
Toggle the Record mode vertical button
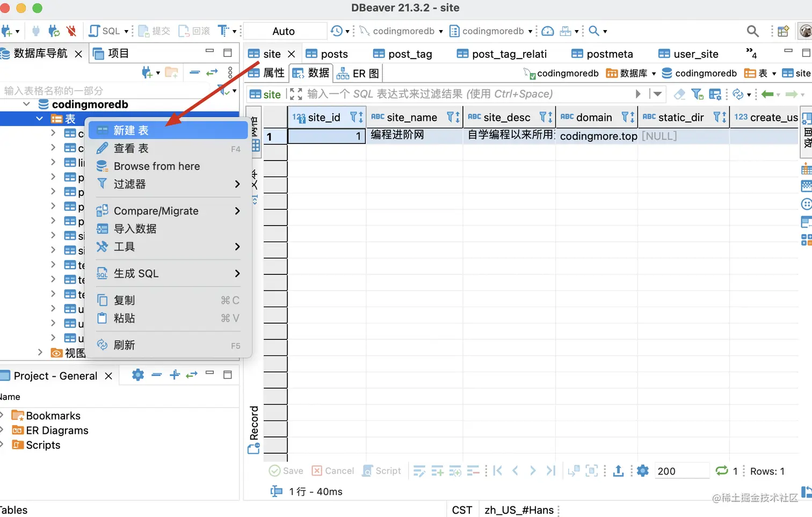click(254, 429)
